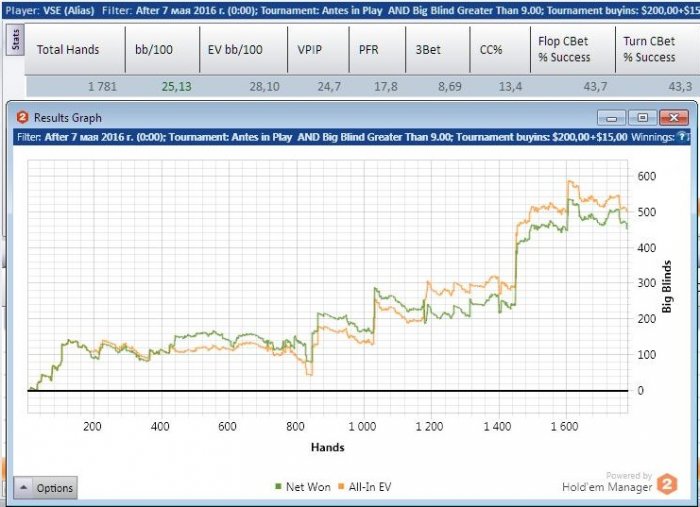Click the 13,4 CC% value
This screenshot has width=700, height=507.
tap(510, 87)
